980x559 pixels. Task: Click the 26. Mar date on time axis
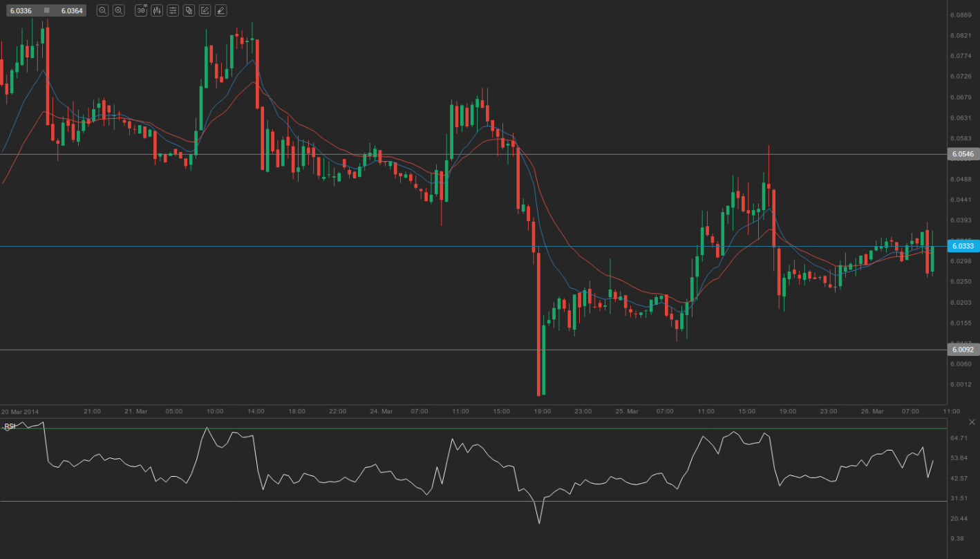872,411
